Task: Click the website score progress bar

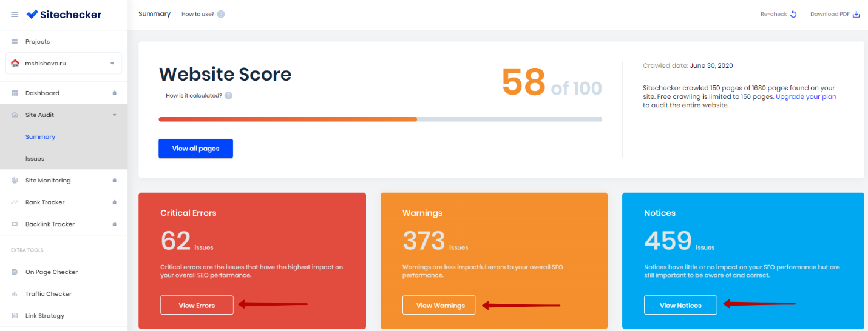Action: point(380,119)
